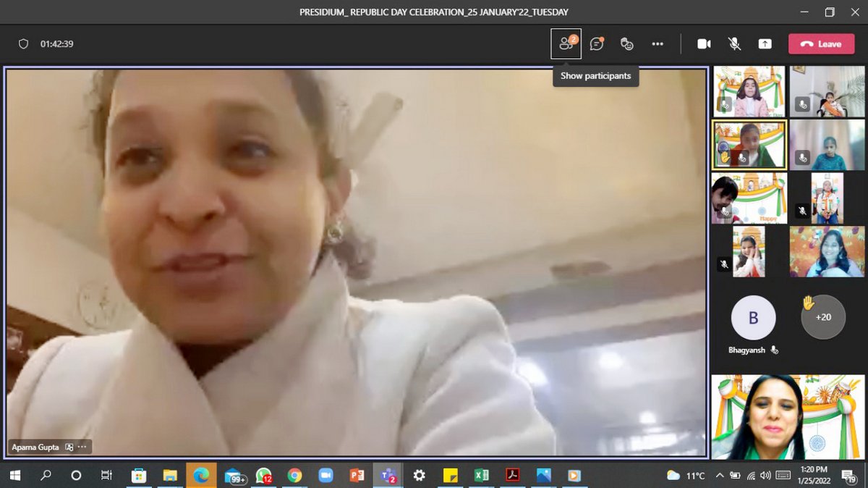The width and height of the screenshot is (868, 488).
Task: Show the +20 additional participants
Action: point(823,317)
